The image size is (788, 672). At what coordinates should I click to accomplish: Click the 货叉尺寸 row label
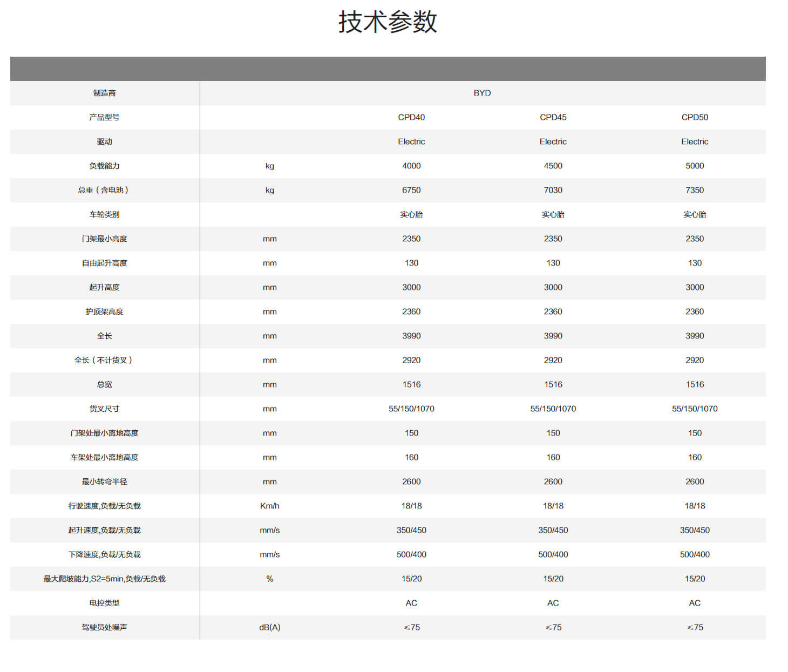coord(104,409)
